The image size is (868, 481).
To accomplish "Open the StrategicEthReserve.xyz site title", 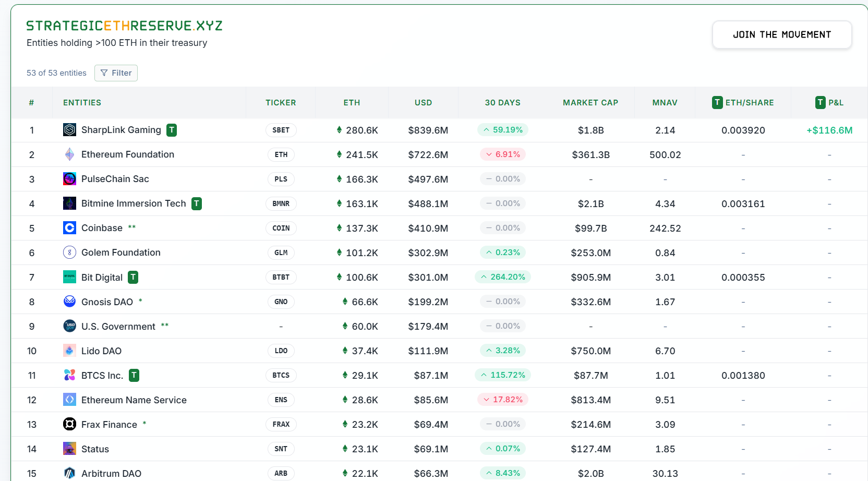I will coord(125,26).
